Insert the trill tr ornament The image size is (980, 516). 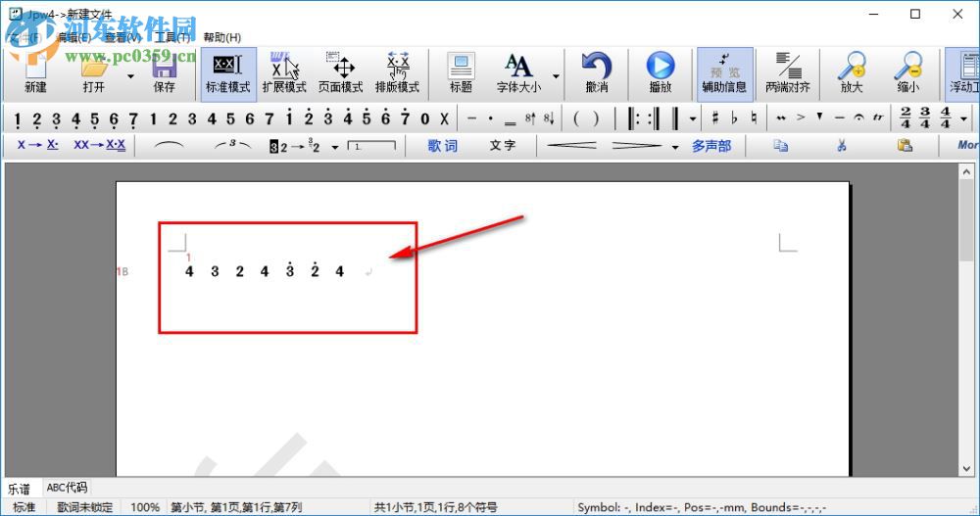tap(878, 117)
